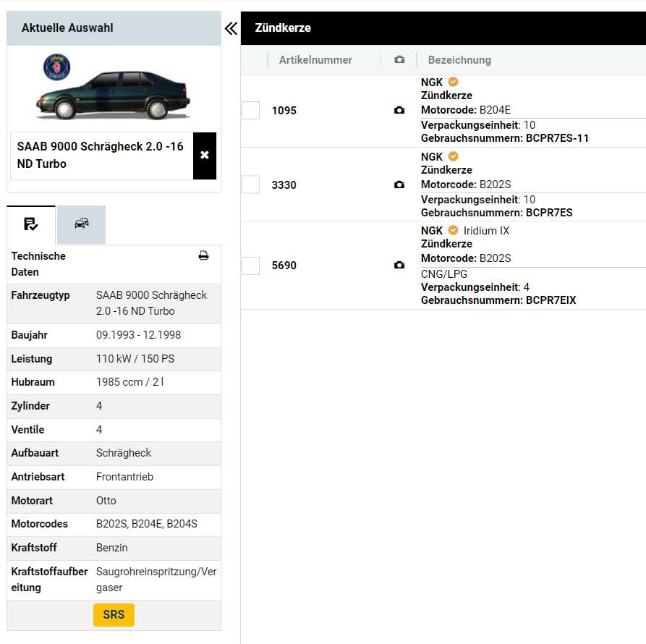The height and width of the screenshot is (644, 646).
Task: Open the green Saab 9000 car thumbnail
Action: 114,96
